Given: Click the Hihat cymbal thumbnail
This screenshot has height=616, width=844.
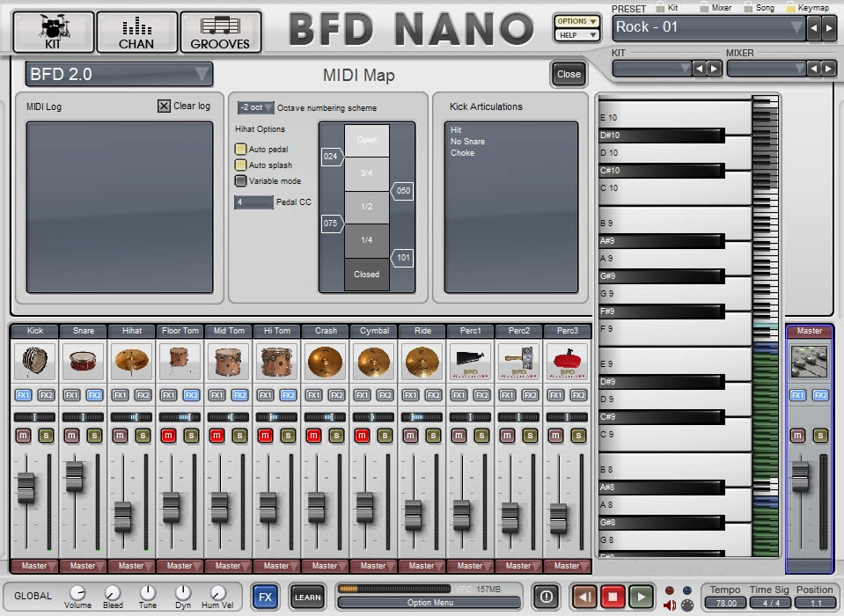Looking at the screenshot, I should (x=131, y=361).
